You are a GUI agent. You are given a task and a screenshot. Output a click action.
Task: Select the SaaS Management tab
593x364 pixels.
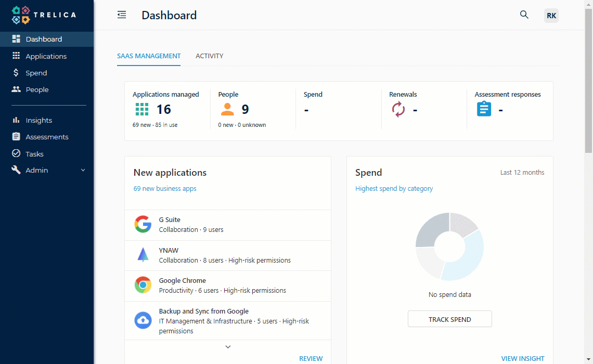tap(149, 56)
